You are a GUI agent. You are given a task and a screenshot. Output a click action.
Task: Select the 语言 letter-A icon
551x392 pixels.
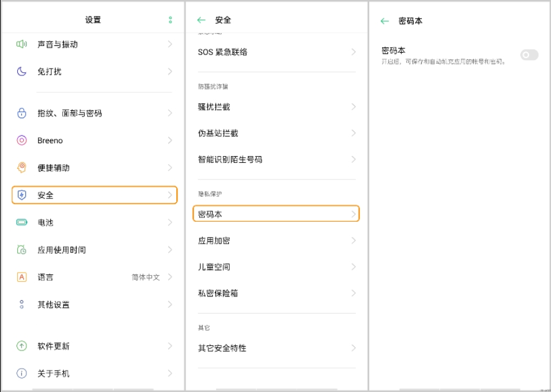click(21, 277)
